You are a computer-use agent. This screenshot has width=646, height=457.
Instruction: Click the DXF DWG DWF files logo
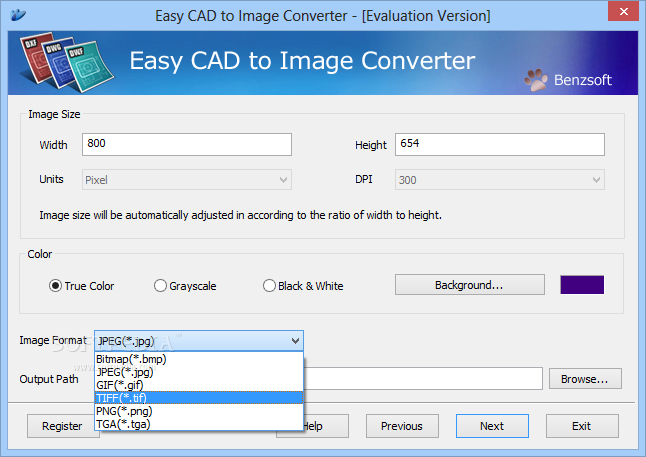point(66,62)
